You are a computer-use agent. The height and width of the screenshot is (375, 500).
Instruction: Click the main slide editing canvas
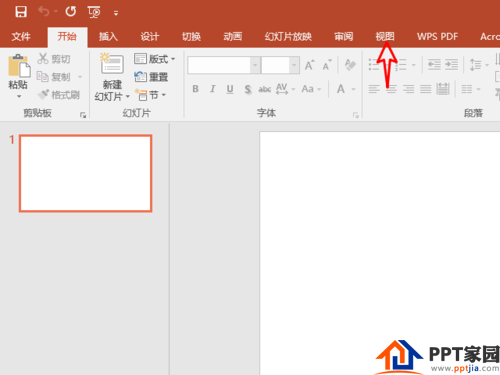coord(380,253)
